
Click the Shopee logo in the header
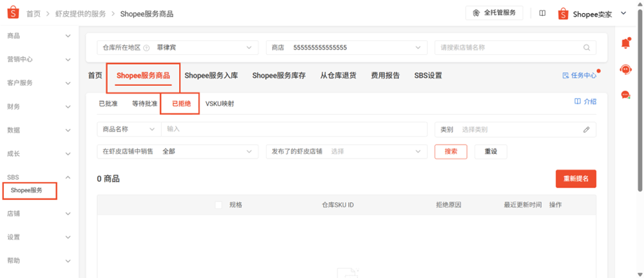pos(13,13)
